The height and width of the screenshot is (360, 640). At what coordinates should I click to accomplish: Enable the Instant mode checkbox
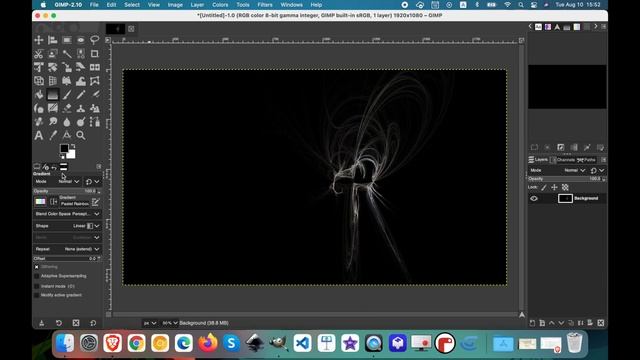click(x=36, y=286)
